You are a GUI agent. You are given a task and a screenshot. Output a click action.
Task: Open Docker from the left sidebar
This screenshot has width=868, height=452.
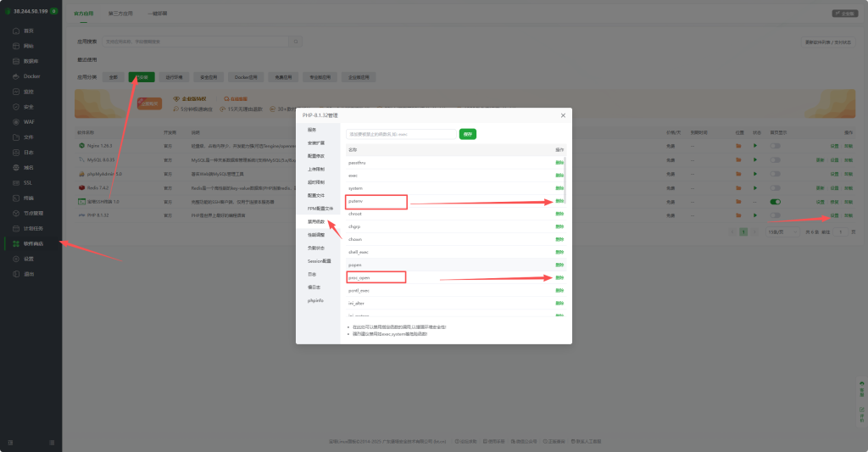point(31,75)
